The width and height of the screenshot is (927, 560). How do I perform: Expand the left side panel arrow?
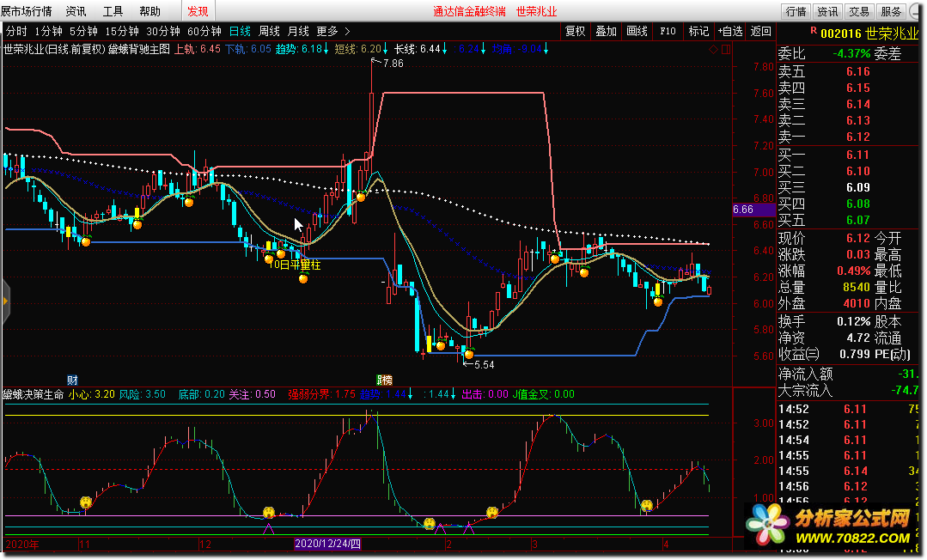(5, 301)
